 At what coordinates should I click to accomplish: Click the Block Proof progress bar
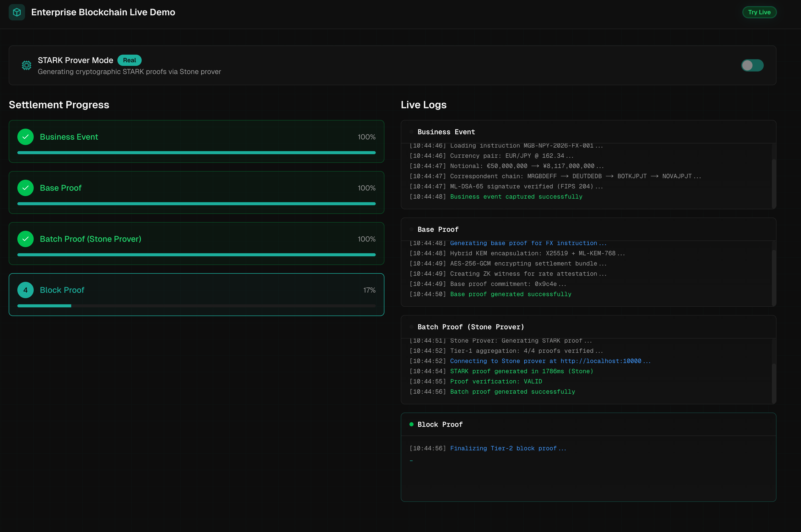point(197,306)
